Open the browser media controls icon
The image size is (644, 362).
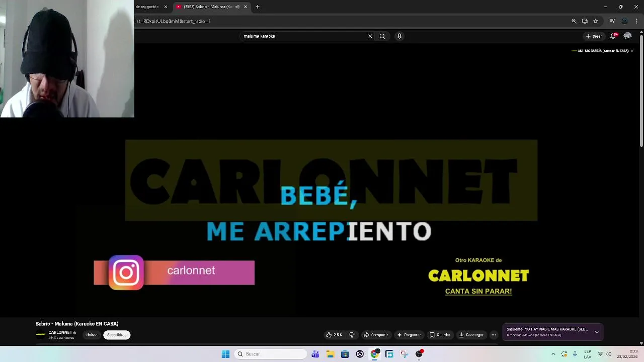tap(612, 21)
